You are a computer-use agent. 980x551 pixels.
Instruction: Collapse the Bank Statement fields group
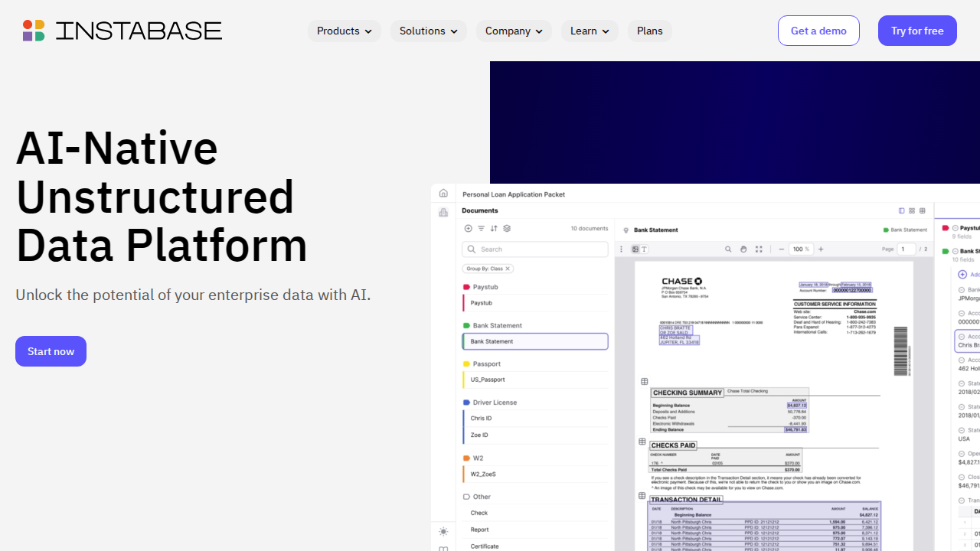(955, 251)
